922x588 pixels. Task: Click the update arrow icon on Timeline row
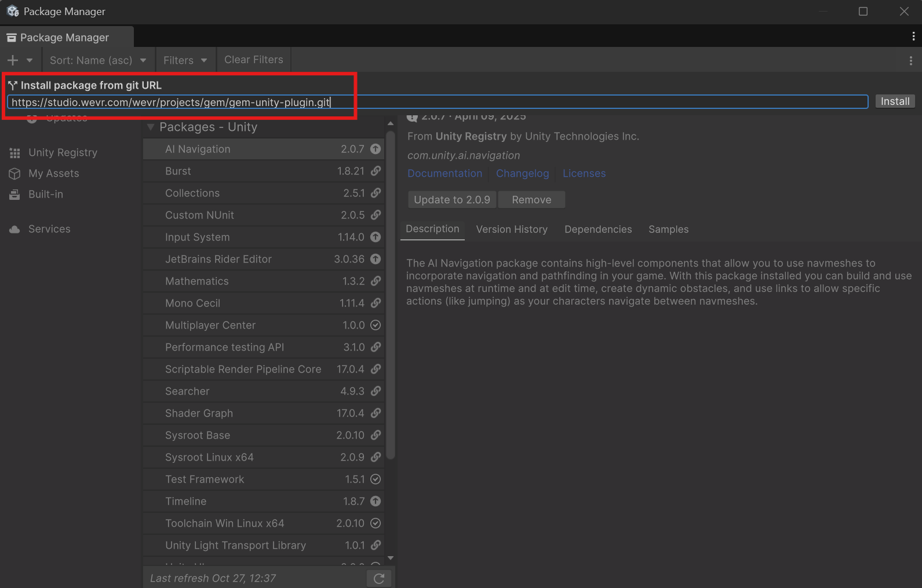tap(376, 501)
